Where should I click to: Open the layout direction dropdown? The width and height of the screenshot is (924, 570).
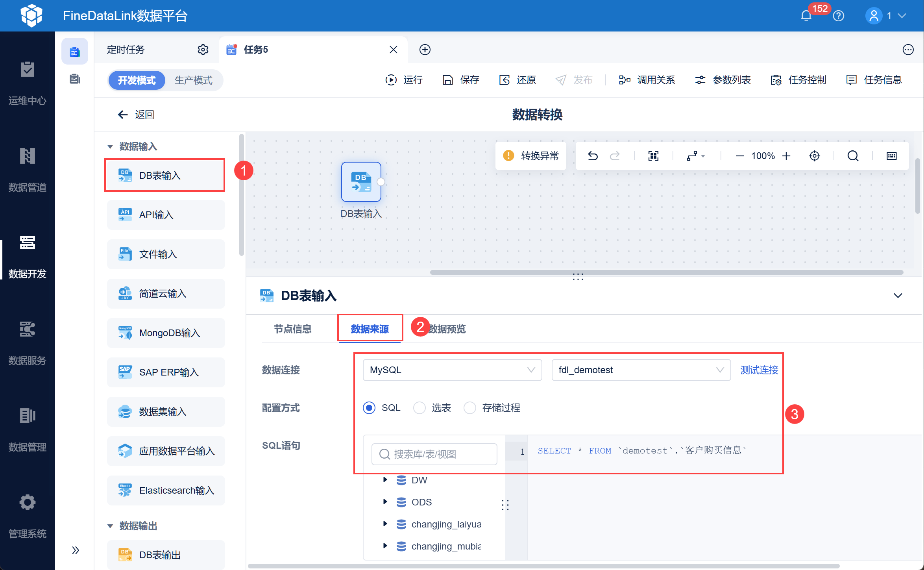(x=696, y=156)
